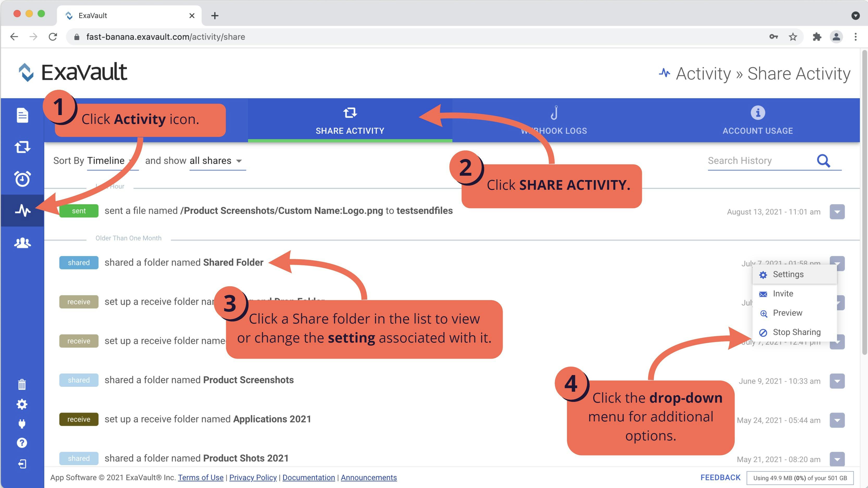Select Settings in the dropdown menu
868x488 pixels.
point(795,275)
